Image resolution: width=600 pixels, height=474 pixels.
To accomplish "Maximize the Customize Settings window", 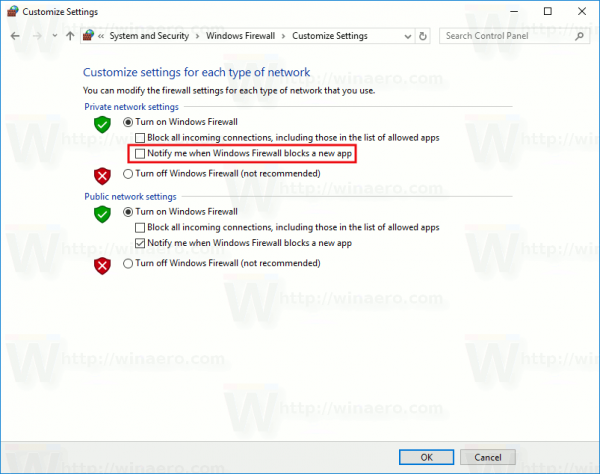I will click(x=548, y=11).
